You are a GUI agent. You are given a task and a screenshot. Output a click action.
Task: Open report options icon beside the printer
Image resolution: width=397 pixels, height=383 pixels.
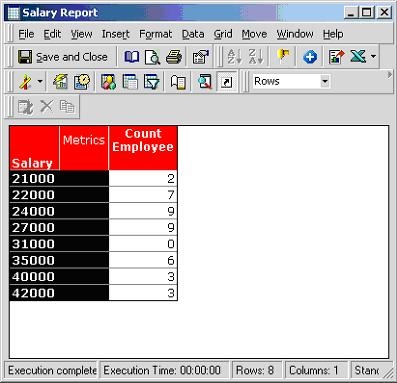(201, 57)
